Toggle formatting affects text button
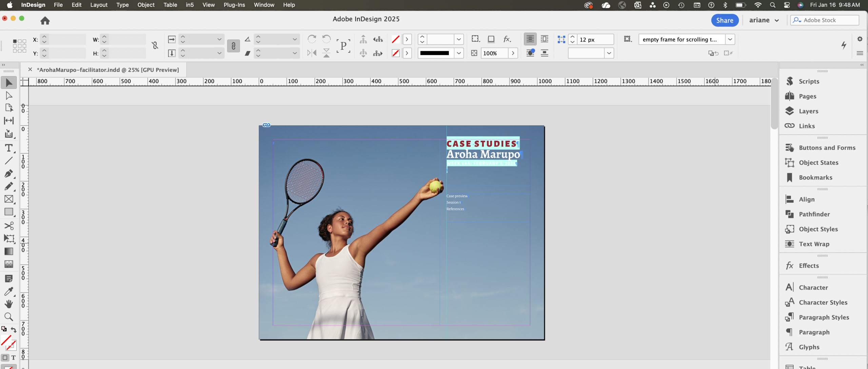Screen dimensions: 868x369 (x=14, y=357)
